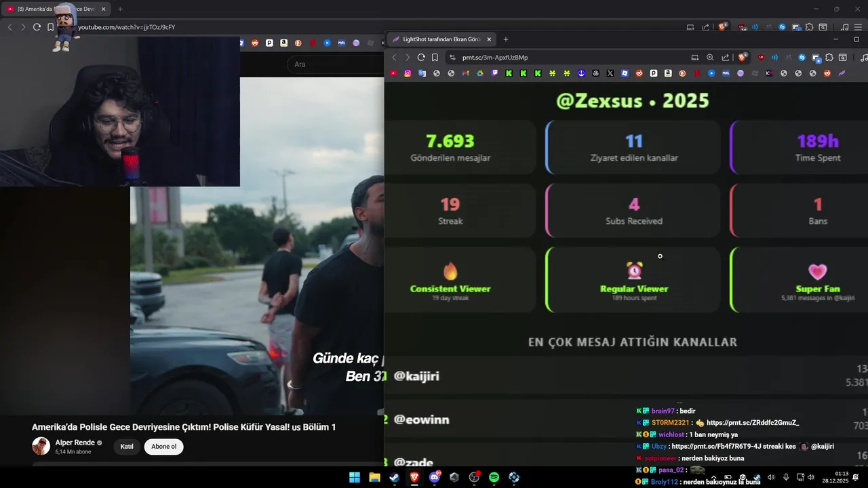The height and width of the screenshot is (488, 868).
Task: Open the extensions puzzle icon in LightShot window
Action: coord(829,58)
